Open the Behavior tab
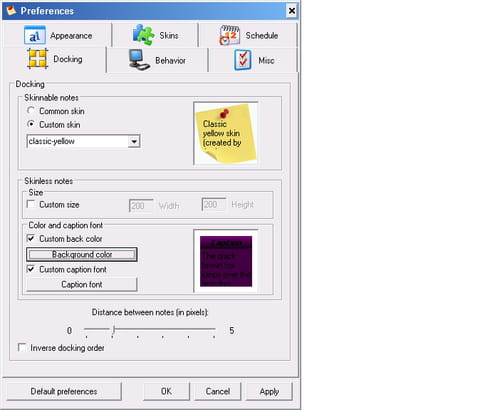 coord(157,60)
